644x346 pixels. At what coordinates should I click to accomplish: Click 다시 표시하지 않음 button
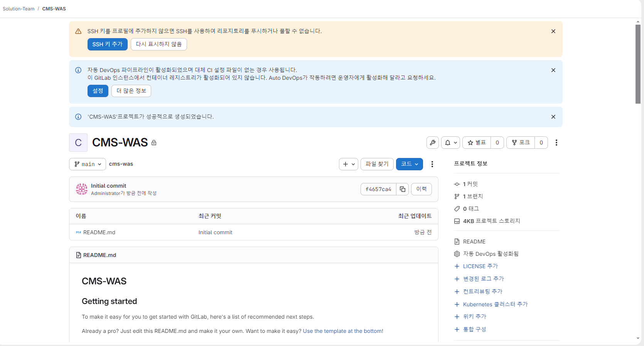click(158, 44)
